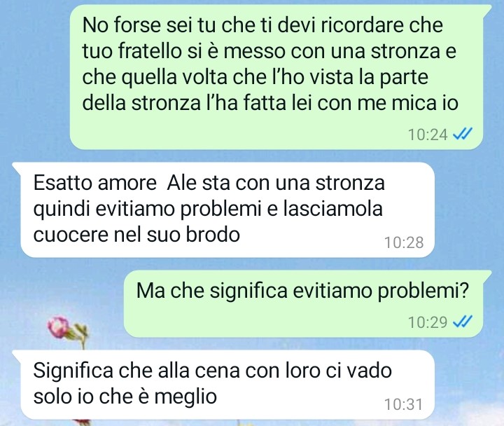Tap the pink flower on the chat wallpaper
The height and width of the screenshot is (426, 504).
pyautogui.click(x=59, y=327)
